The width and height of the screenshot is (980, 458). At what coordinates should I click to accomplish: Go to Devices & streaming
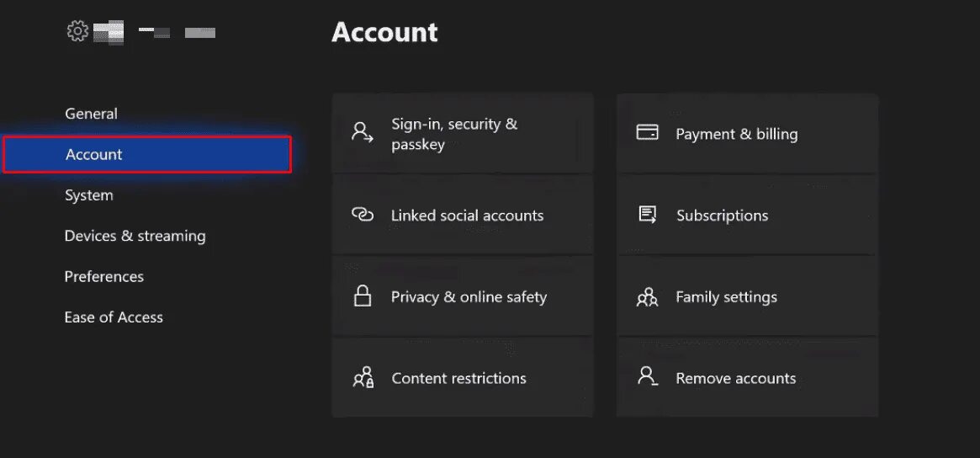click(135, 236)
